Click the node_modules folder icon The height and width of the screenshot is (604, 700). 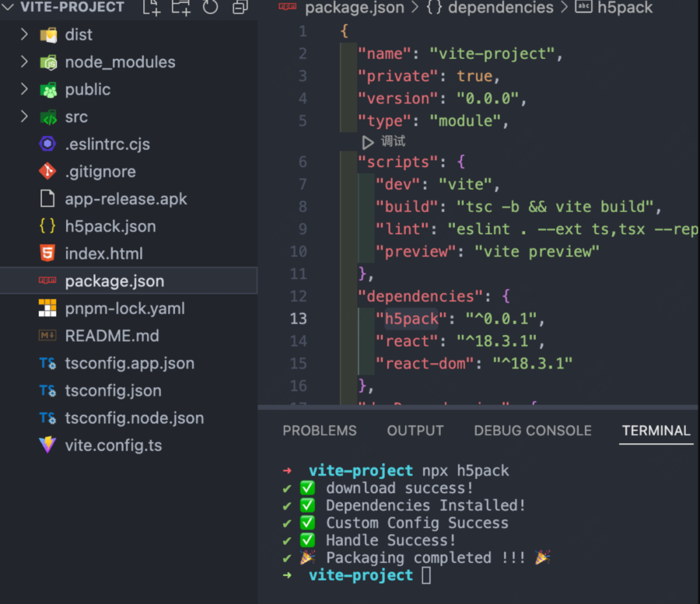tap(48, 62)
